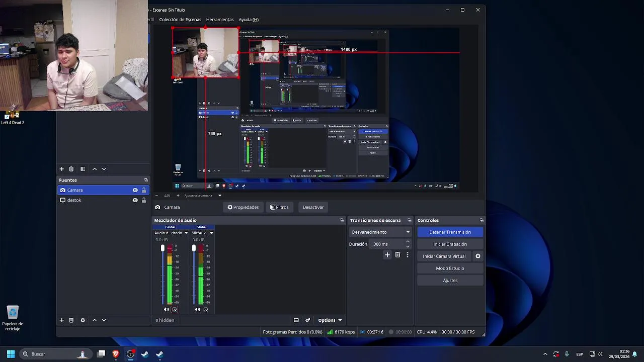Open Windows Start menu
The width and height of the screenshot is (644, 362).
coord(11,354)
